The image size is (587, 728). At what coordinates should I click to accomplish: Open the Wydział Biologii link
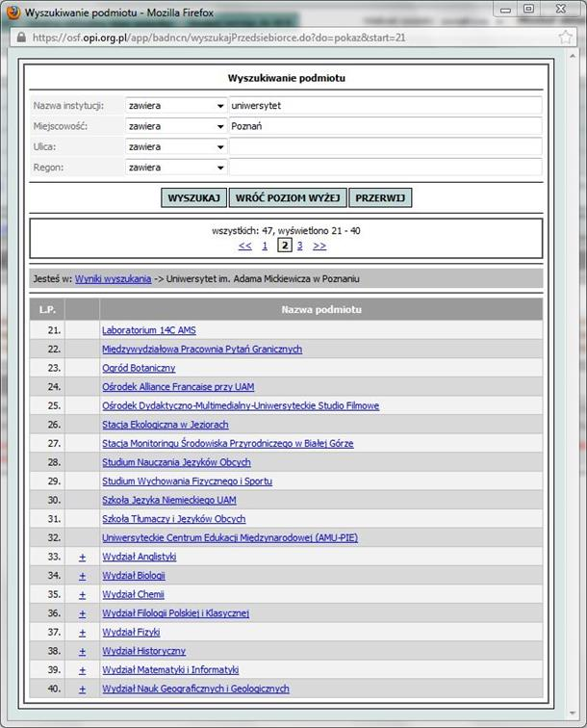pos(134,576)
